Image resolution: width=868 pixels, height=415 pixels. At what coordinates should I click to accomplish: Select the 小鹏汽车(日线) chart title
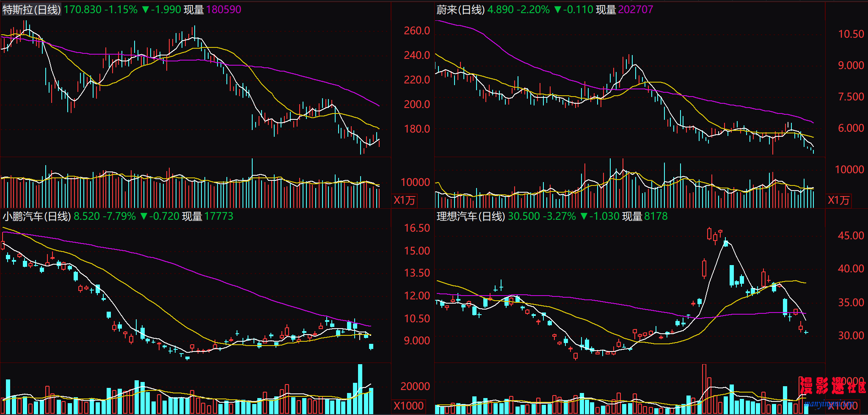pos(36,216)
